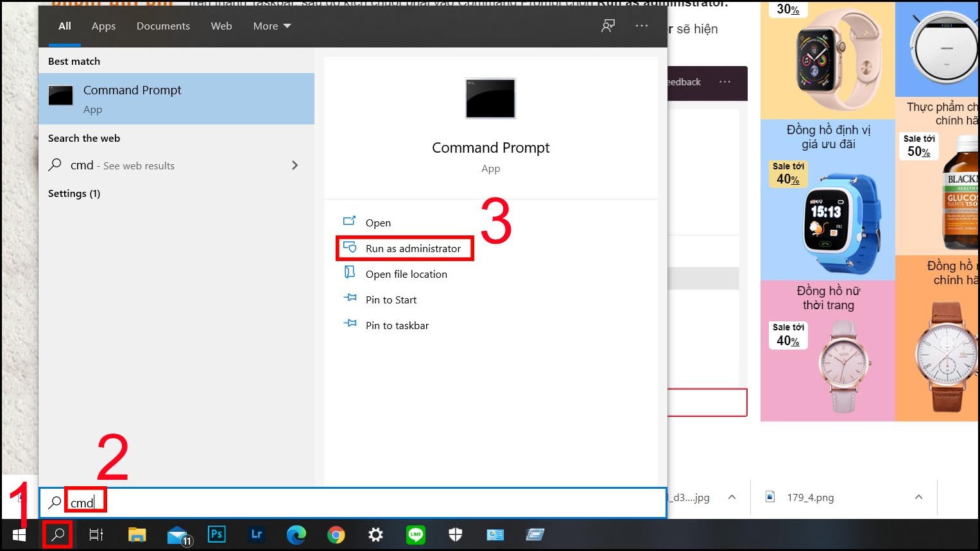Open Windows Security shield icon
Image resolution: width=980 pixels, height=551 pixels.
455,534
